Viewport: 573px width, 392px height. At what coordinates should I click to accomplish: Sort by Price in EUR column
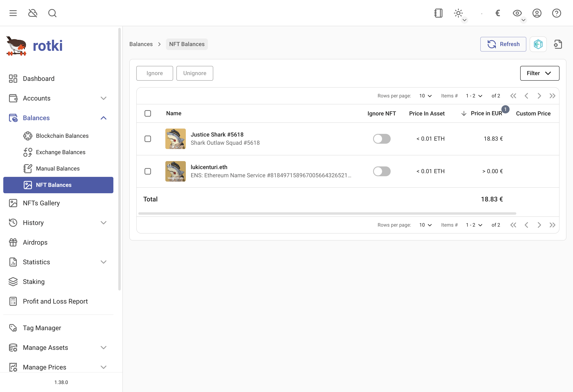tap(486, 113)
